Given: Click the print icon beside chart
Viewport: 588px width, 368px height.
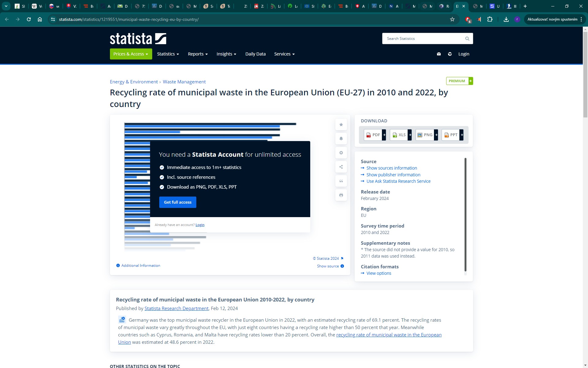Looking at the screenshot, I should click(341, 195).
